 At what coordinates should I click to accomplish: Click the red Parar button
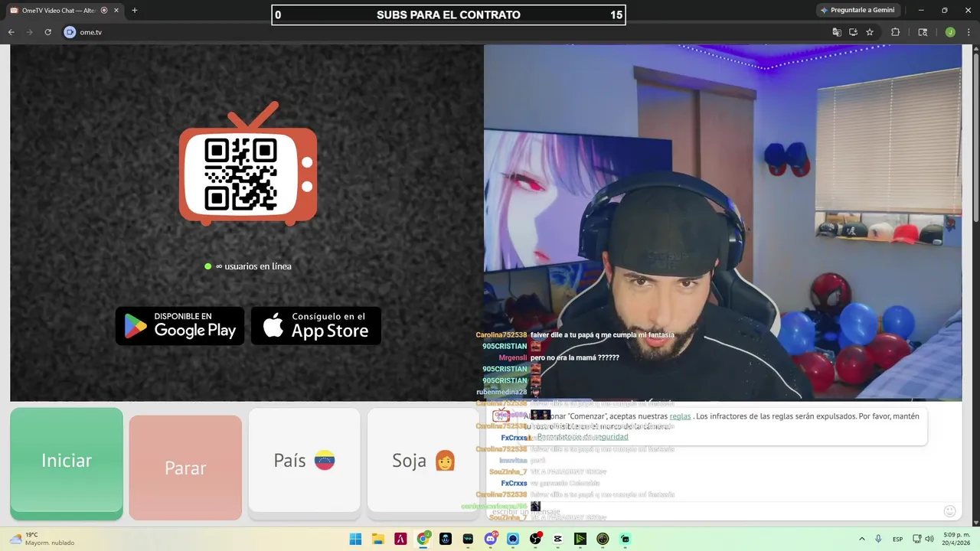coord(185,467)
